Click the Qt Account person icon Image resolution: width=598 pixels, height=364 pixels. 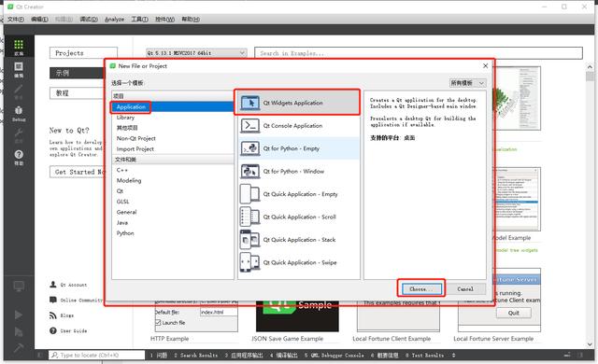(x=53, y=285)
